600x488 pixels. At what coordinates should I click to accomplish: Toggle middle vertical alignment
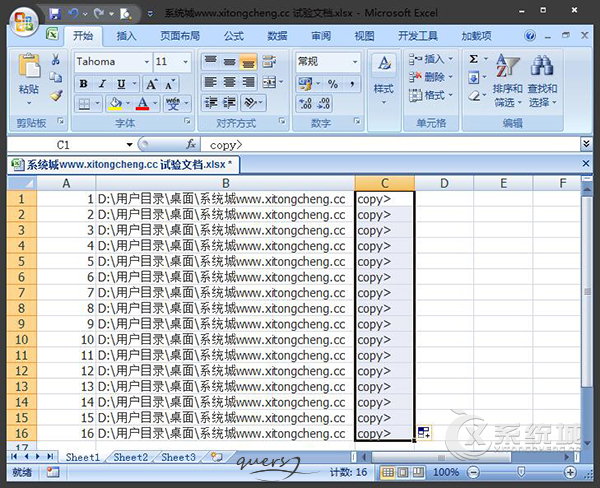pyautogui.click(x=230, y=61)
